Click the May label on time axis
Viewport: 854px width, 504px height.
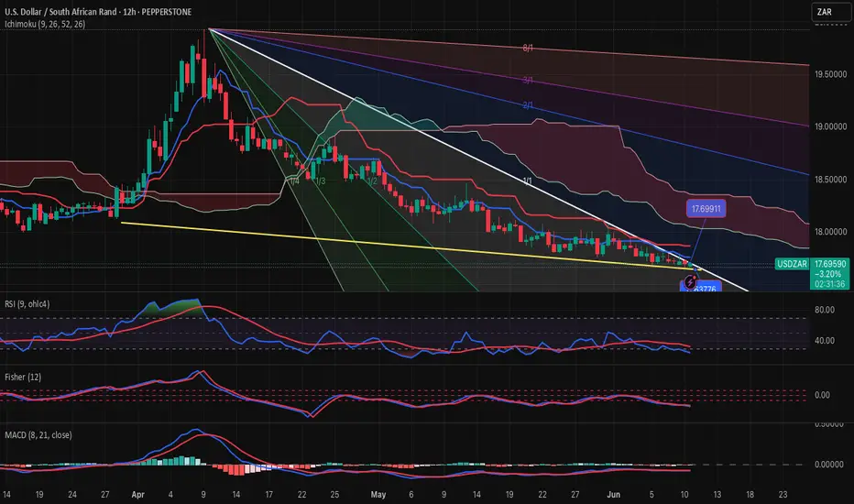coord(378,495)
